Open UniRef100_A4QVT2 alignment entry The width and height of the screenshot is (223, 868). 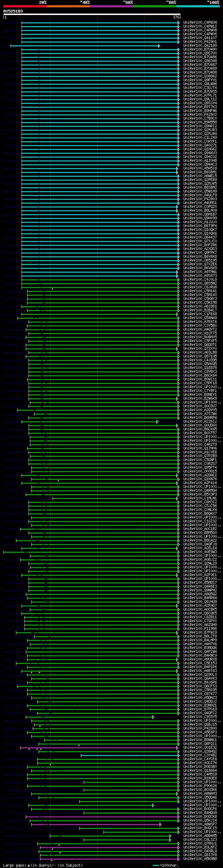pyautogui.click(x=200, y=330)
